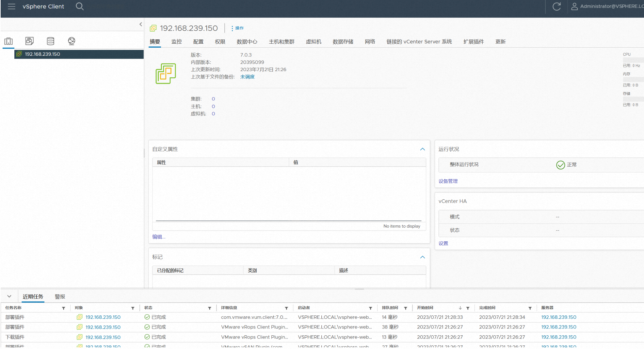Image resolution: width=644 pixels, height=349 pixels.
Task: Open 链接的 vCenter Server 系统 tab
Action: point(419,41)
